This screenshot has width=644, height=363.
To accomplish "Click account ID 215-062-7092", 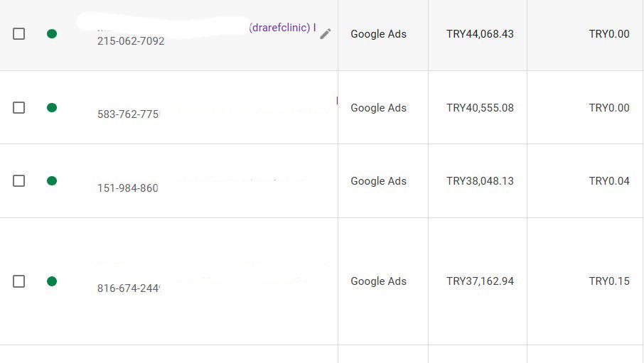I will click(131, 41).
